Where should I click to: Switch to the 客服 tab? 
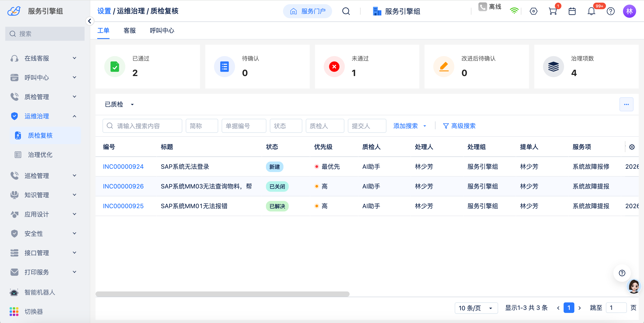click(129, 30)
